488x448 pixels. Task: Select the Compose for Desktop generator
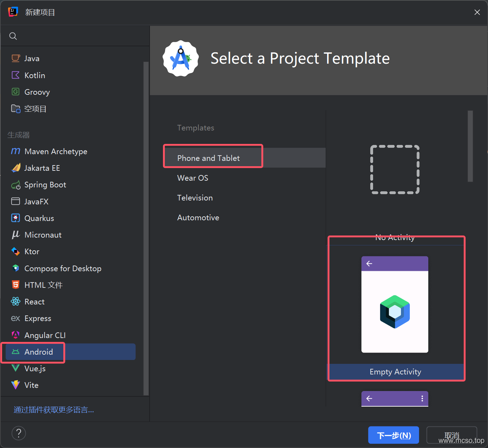coord(71,268)
